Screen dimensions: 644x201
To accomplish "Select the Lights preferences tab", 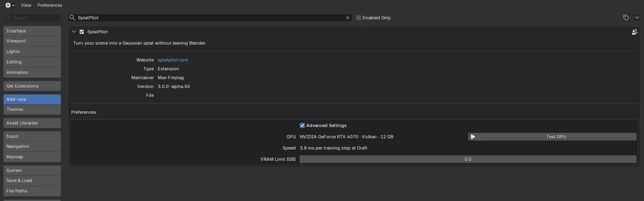I will point(32,51).
